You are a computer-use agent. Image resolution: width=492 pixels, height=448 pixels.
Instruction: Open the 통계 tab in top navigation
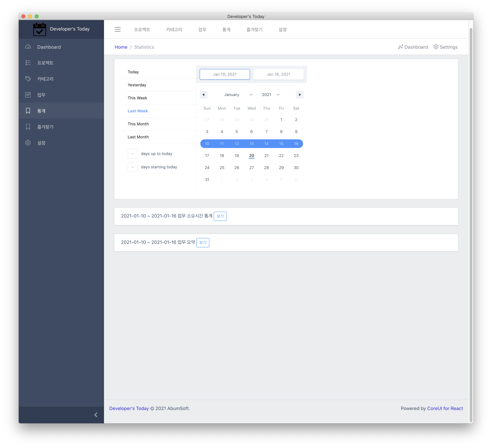(x=226, y=29)
